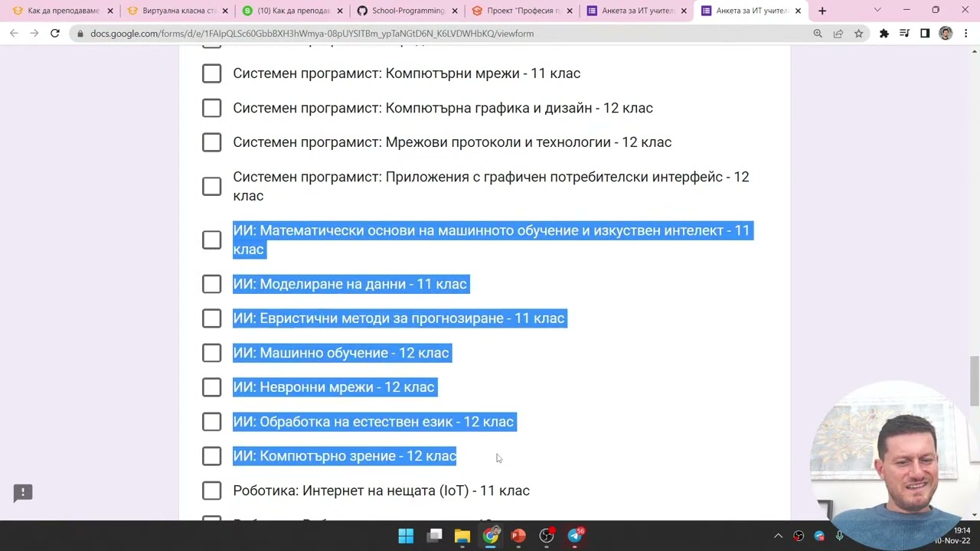This screenshot has width=980, height=551.
Task: Close the active 'Анкета за ИТ учител' tab
Action: 799,11
